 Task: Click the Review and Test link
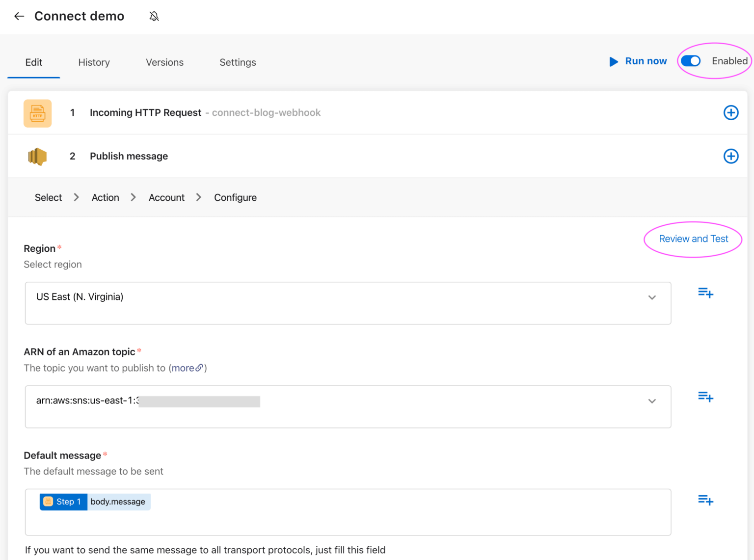tap(693, 239)
